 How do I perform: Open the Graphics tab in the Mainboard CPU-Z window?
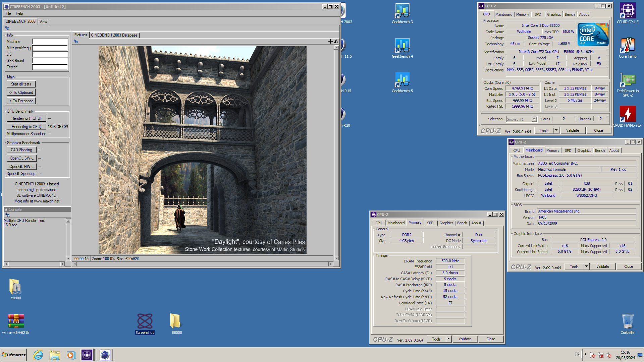coord(584,150)
